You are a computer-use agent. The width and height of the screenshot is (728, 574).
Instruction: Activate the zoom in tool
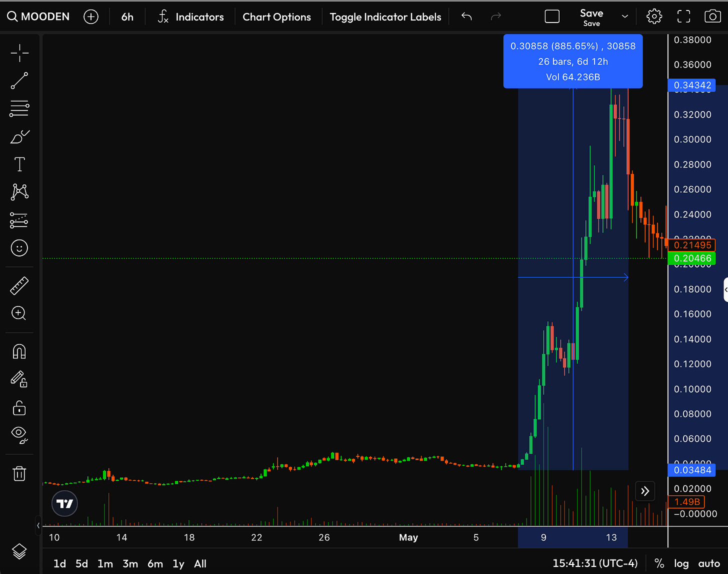click(19, 313)
